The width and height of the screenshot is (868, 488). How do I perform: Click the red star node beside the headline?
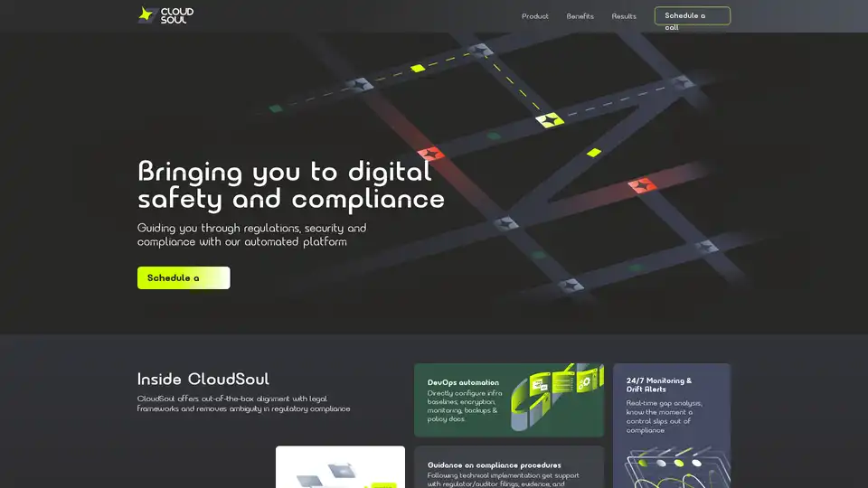[430, 154]
